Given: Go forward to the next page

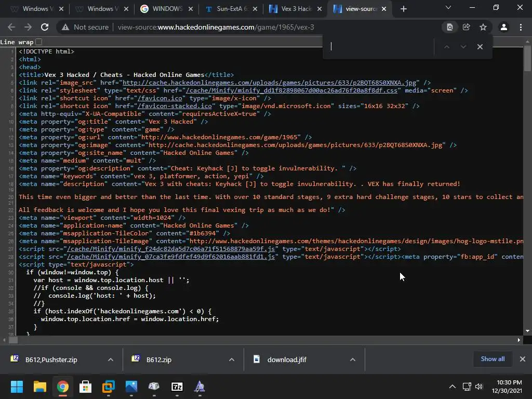Looking at the screenshot, I should pos(28,27).
